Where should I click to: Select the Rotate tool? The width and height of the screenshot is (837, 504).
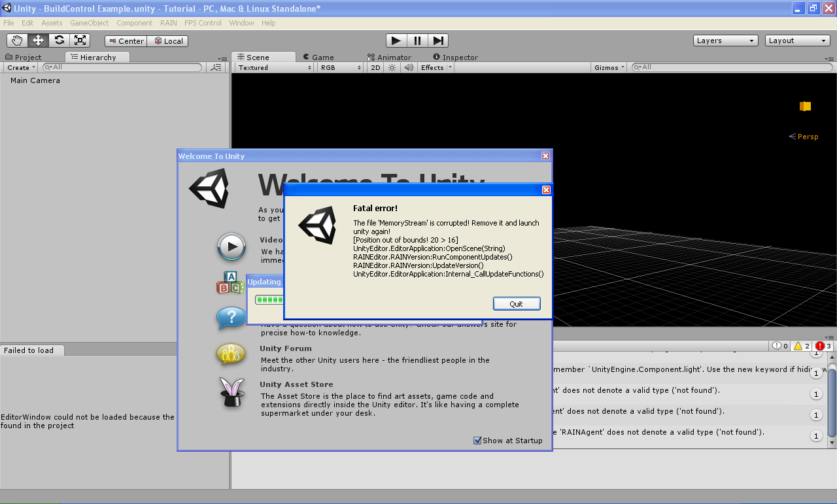point(59,41)
